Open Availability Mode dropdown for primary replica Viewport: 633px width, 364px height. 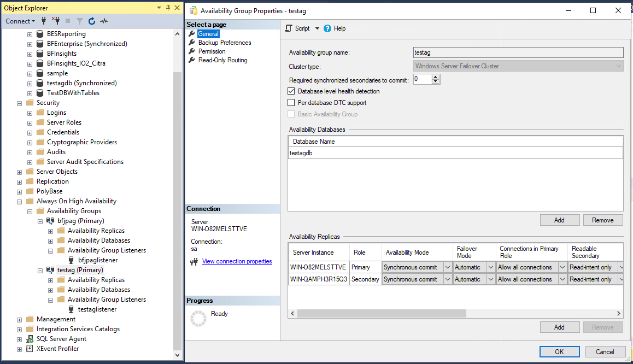point(447,267)
